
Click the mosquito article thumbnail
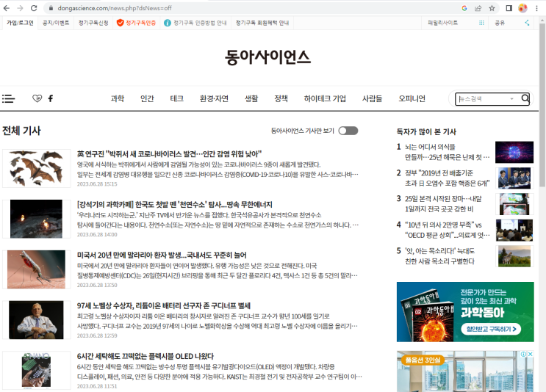coord(36,269)
